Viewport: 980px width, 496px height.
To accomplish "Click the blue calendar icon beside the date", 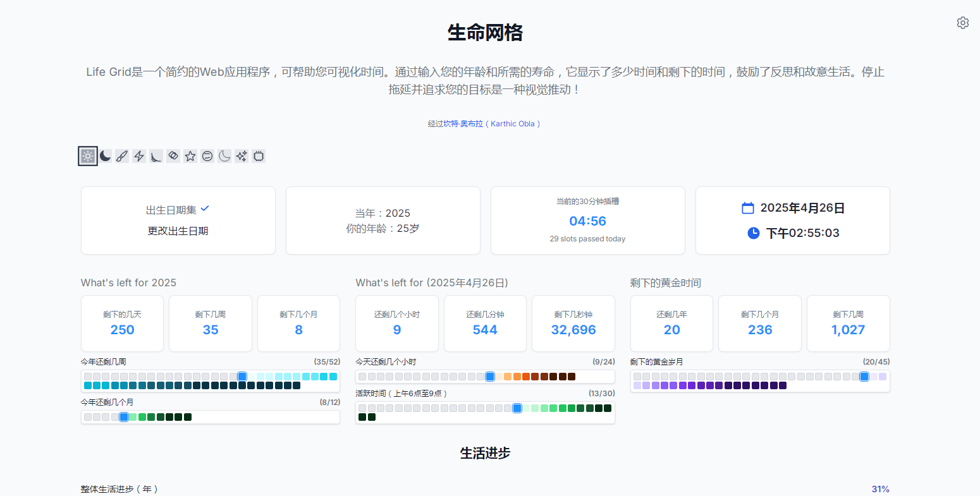I will tap(748, 208).
